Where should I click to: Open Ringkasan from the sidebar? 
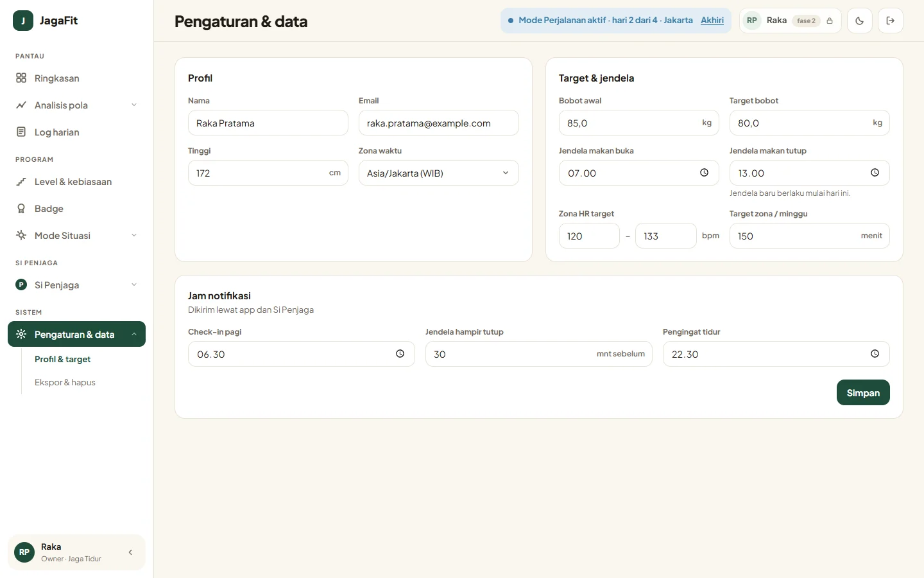(x=76, y=78)
